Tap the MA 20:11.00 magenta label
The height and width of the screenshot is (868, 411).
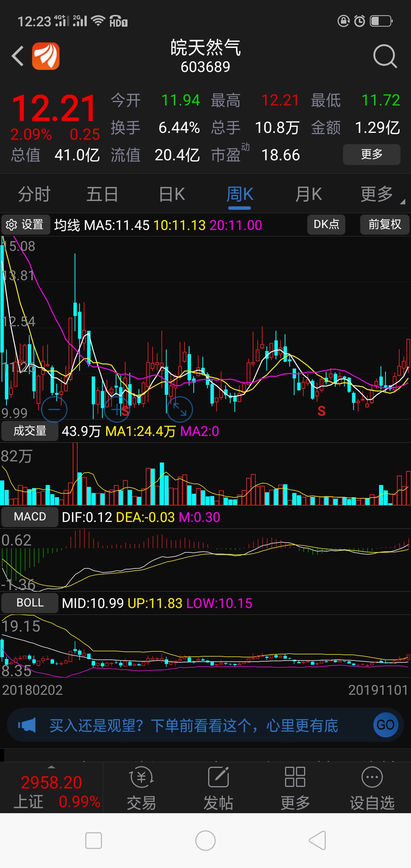(x=236, y=225)
